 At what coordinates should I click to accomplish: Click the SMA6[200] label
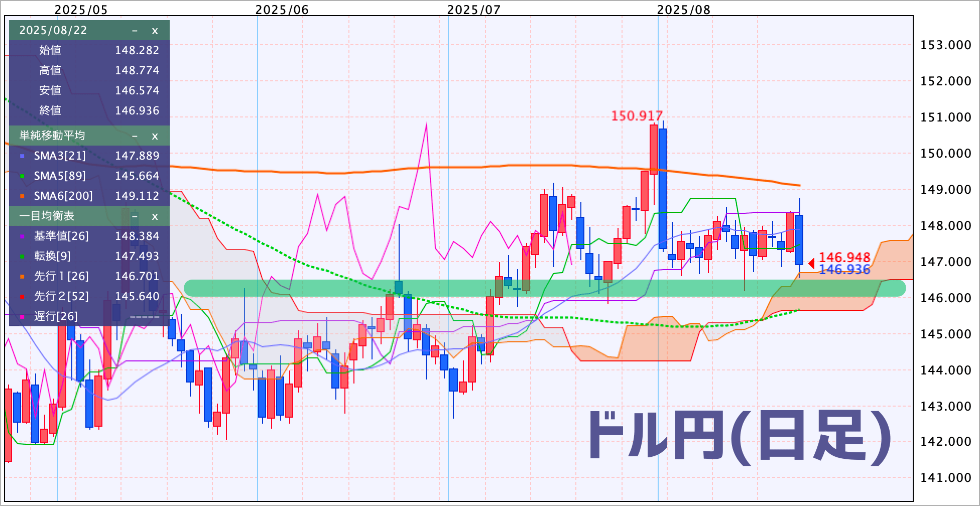pyautogui.click(x=63, y=196)
